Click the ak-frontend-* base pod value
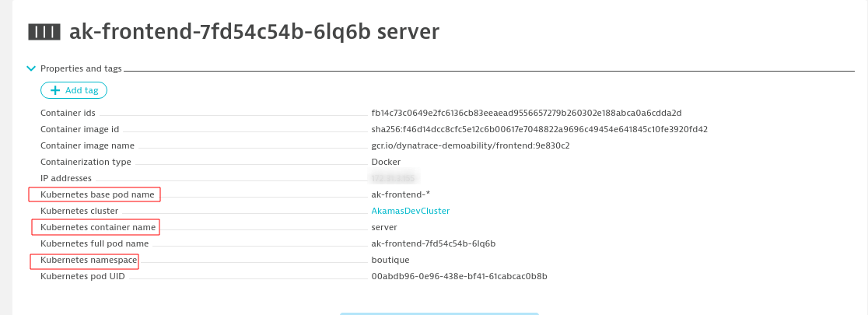This screenshot has height=315, width=868. click(x=400, y=194)
